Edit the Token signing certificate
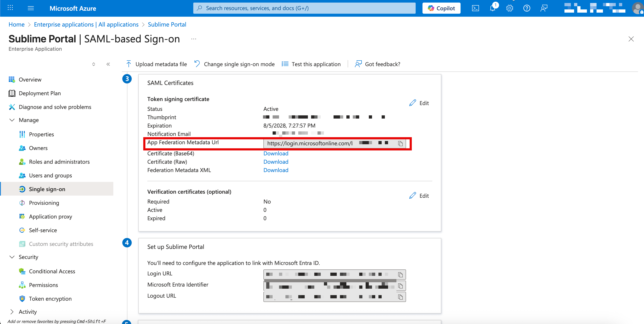The image size is (644, 324). click(419, 103)
